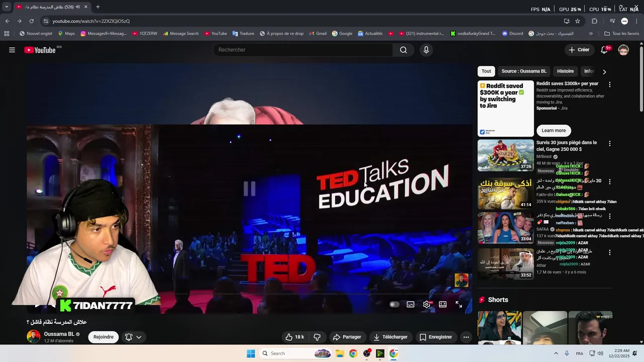Viewport: 644px width, 362px height.
Task: Go back in browser
Action: click(x=7, y=21)
